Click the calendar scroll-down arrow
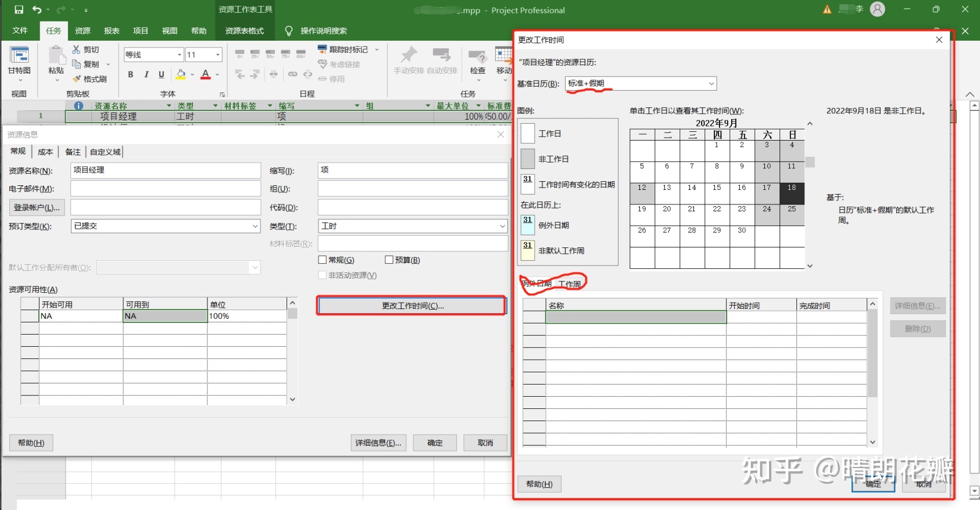Screen dimensions: 980x510 [x=810, y=265]
